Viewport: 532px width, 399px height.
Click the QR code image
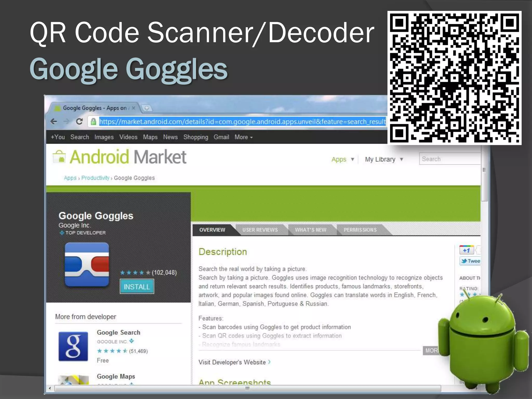pyautogui.click(x=454, y=78)
